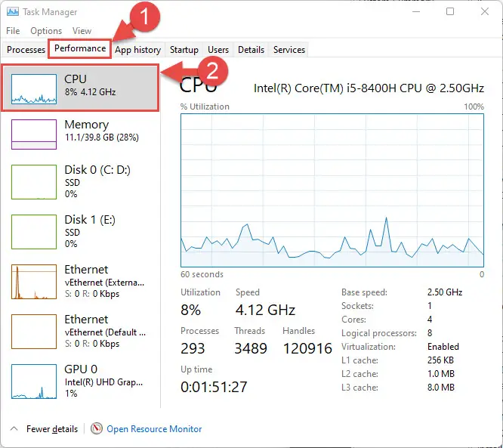The width and height of the screenshot is (503, 448).
Task: Click the Resource Monitor gauge icon
Action: point(96,428)
